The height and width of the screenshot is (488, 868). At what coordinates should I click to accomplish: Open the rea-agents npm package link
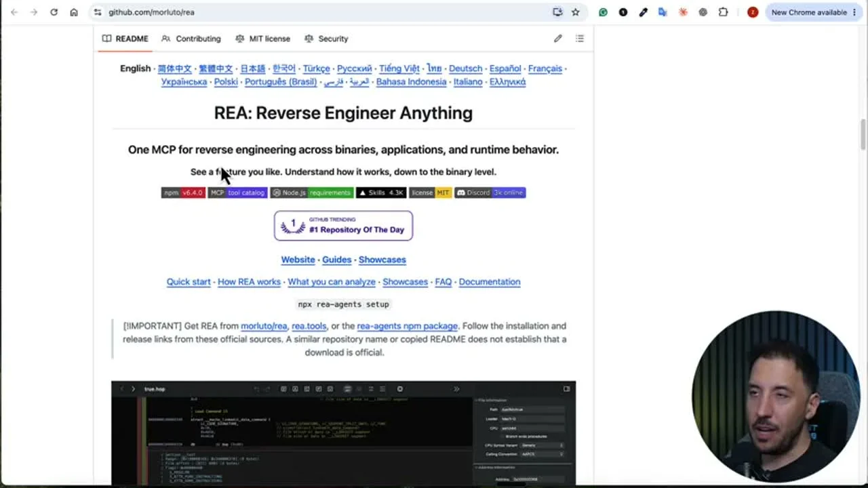(408, 326)
